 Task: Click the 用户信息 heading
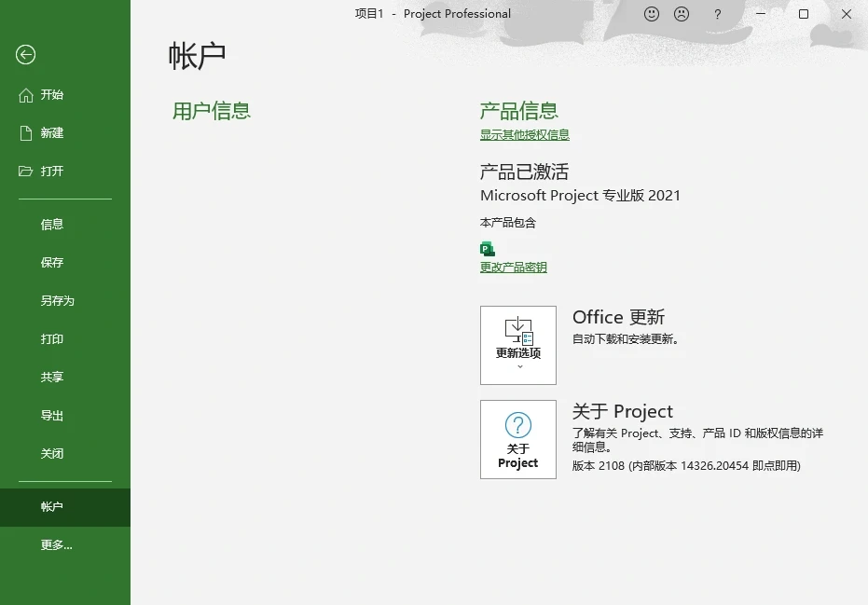tap(212, 111)
